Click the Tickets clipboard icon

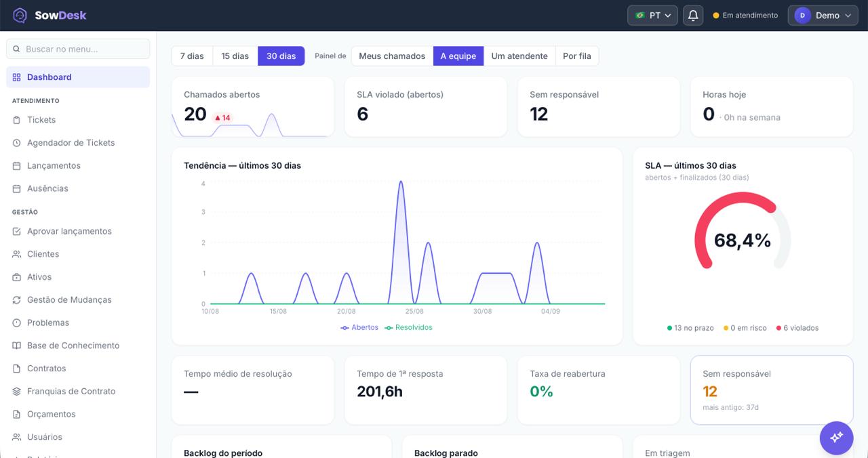[x=17, y=120]
